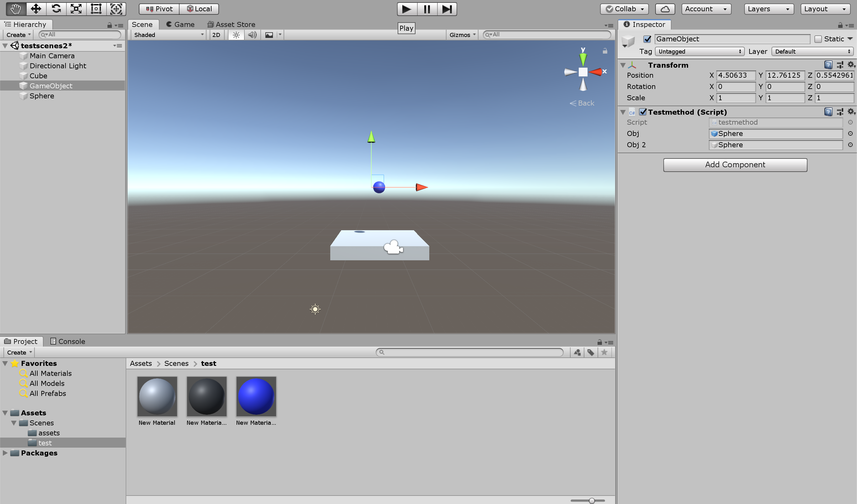This screenshot has width=857, height=504.
Task: Select the Rect Transform tool
Action: point(96,9)
